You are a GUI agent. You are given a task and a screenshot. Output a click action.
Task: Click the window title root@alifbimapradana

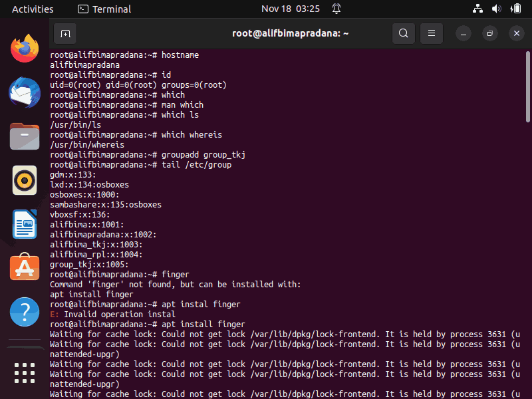coord(290,33)
